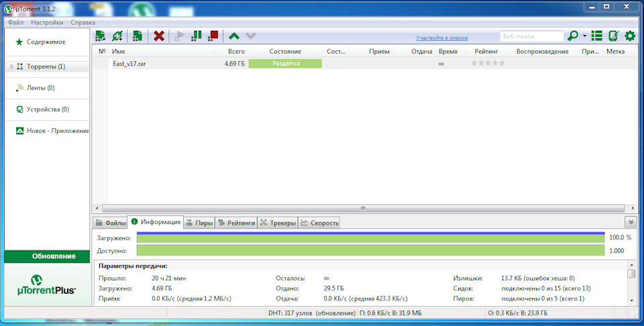
Task: Add a torrent file
Action: [x=100, y=36]
